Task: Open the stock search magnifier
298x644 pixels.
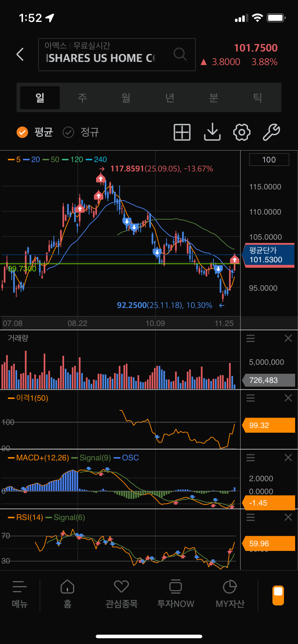Action: 180,54
